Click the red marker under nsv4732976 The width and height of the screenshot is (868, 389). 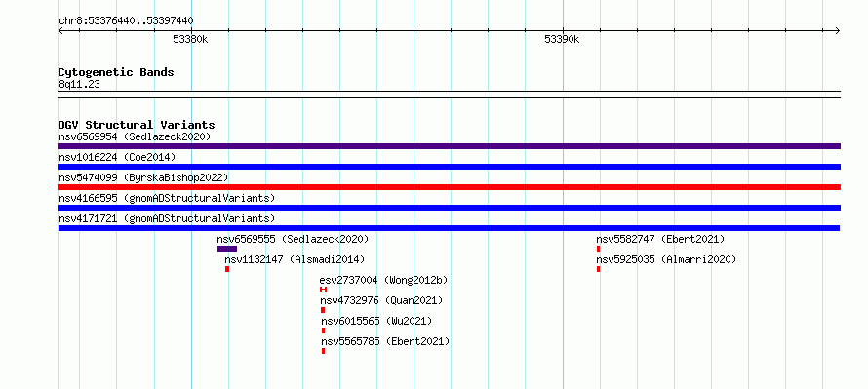coord(323,310)
